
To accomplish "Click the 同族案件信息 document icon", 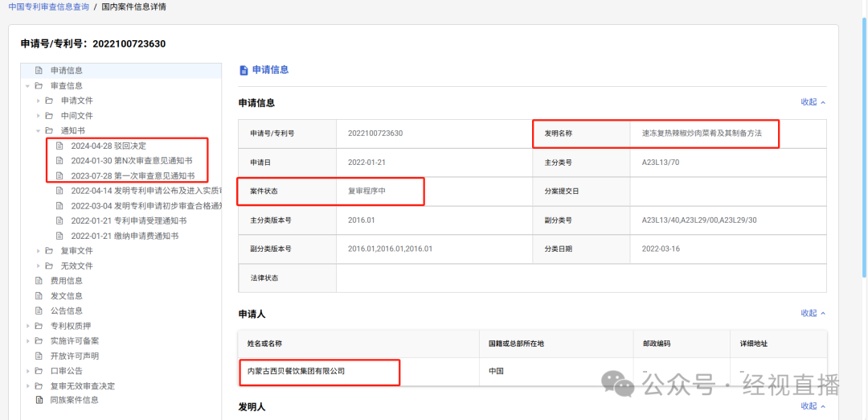I will (39, 400).
